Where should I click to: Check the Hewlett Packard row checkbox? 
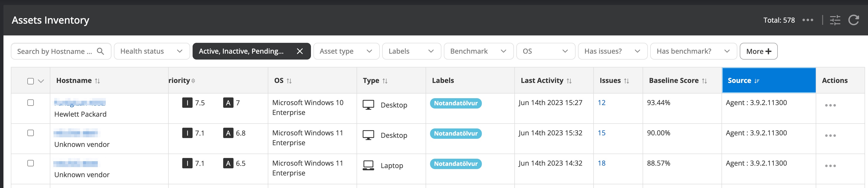[x=31, y=103]
